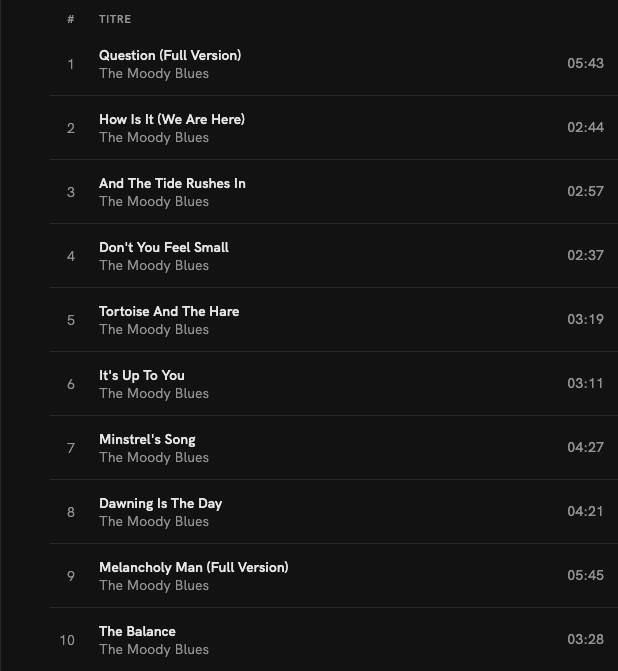Click the # column header
Image resolution: width=618 pixels, height=671 pixels.
pyautogui.click(x=71, y=19)
